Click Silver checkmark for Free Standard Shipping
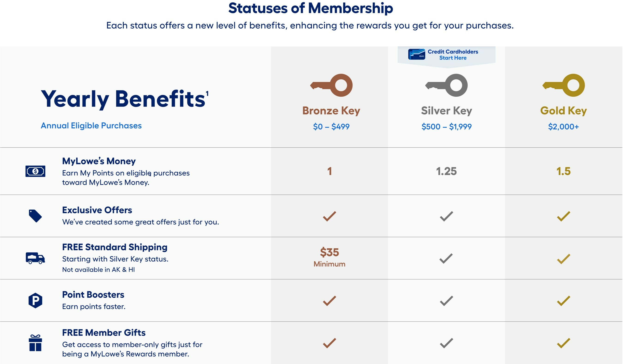Screen dimensions: 623x364 (446, 259)
